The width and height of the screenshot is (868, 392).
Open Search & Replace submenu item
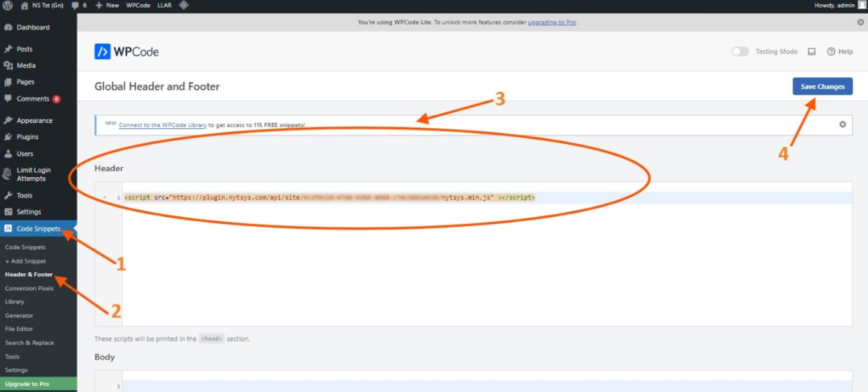pos(29,343)
